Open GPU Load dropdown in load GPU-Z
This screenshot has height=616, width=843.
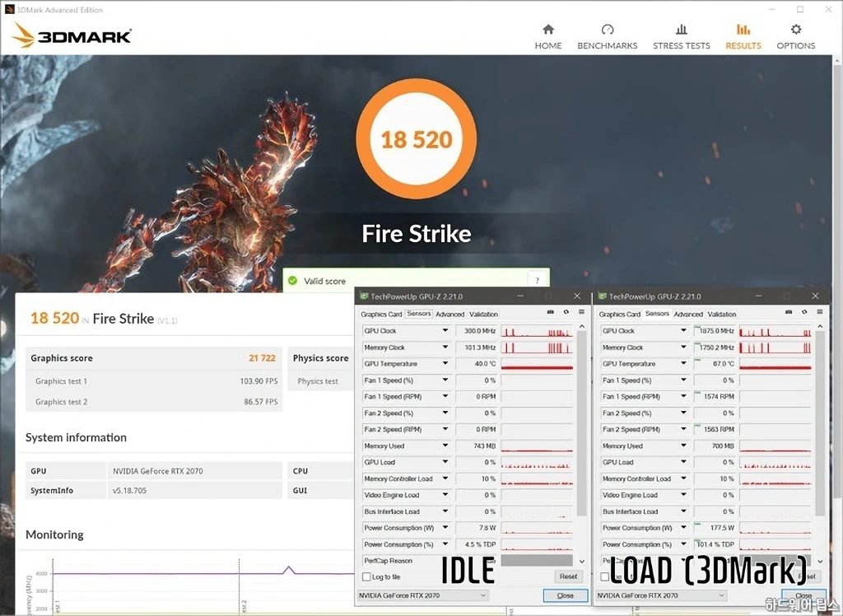coord(683,462)
